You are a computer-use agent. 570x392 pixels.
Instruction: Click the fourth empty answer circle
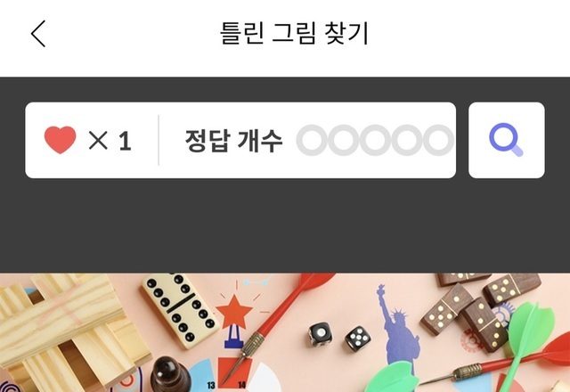[407, 140]
